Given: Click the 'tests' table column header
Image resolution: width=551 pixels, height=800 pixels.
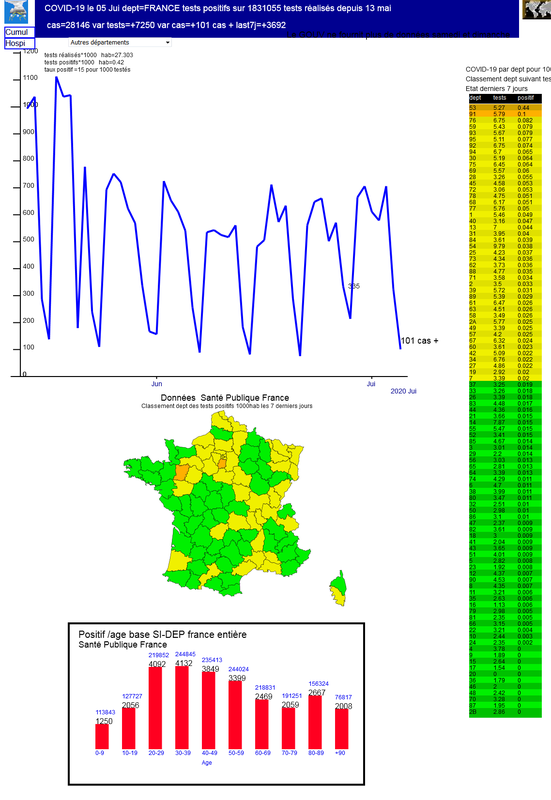Looking at the screenshot, I should click(499, 98).
